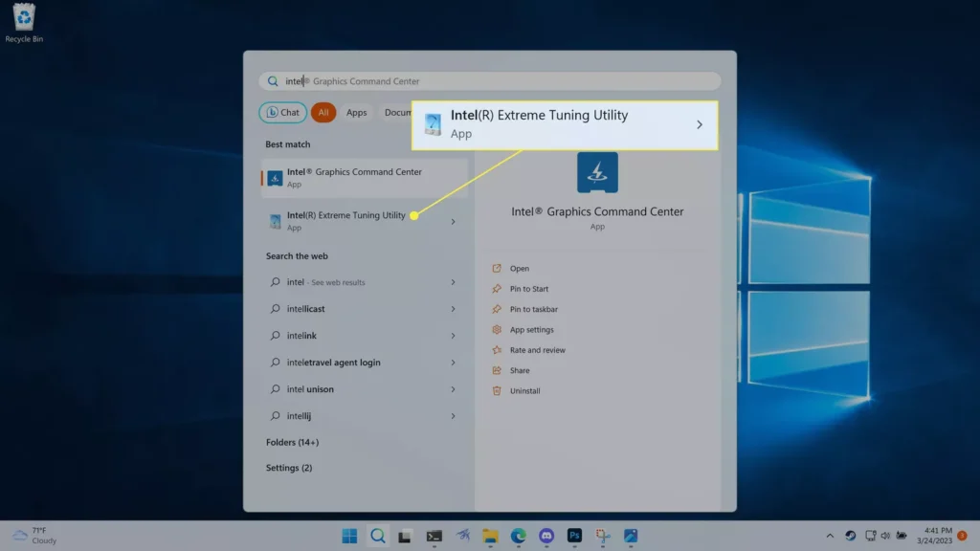Show hidden system tray icons
Image resolution: width=980 pixels, height=551 pixels.
coord(830,536)
